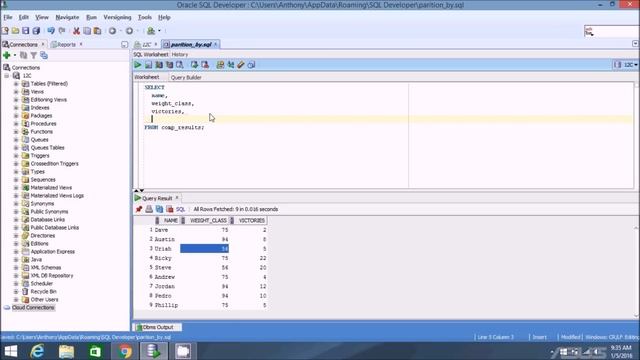
Task: Click the Paste icon
Action: 98,31
